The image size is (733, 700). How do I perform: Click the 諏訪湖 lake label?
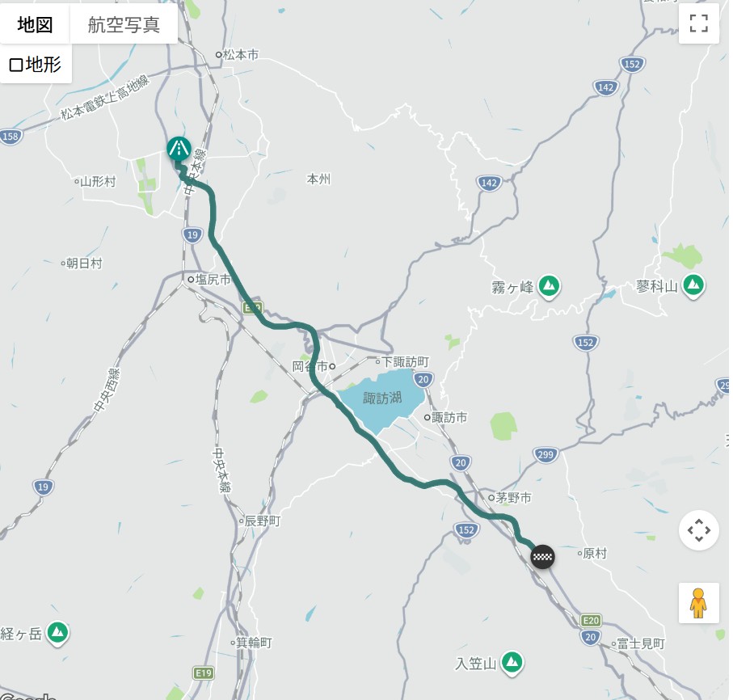click(382, 398)
